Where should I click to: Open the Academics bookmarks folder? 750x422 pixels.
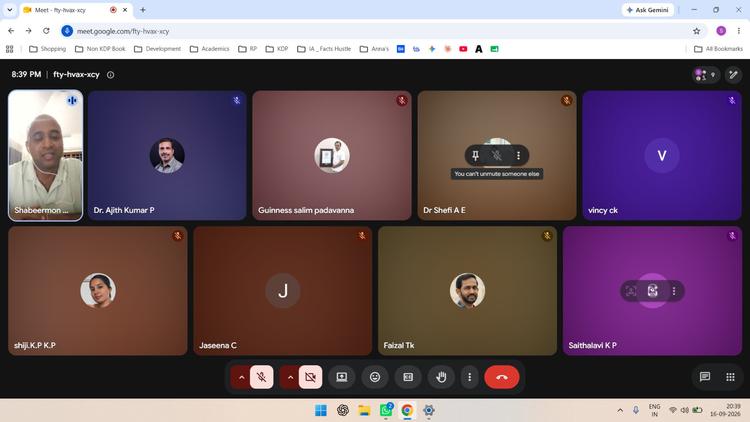210,49
